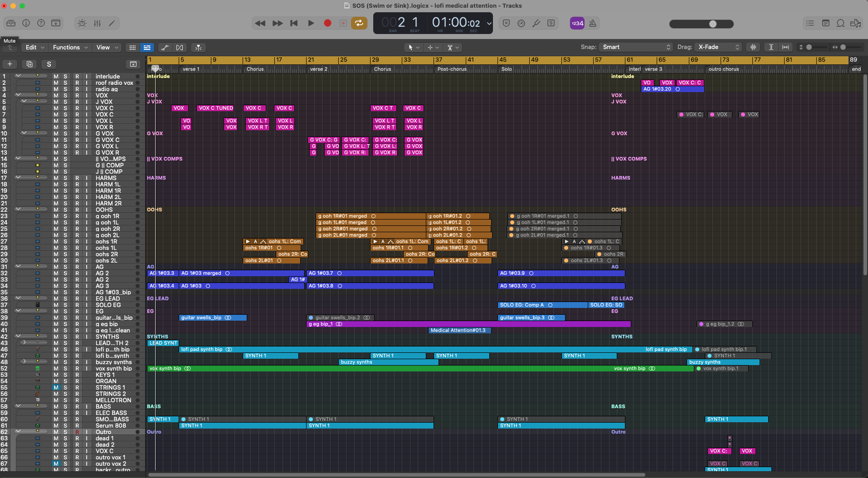The image size is (868, 478).
Task: Enable input monitoring on J VOX track
Action: point(87,102)
